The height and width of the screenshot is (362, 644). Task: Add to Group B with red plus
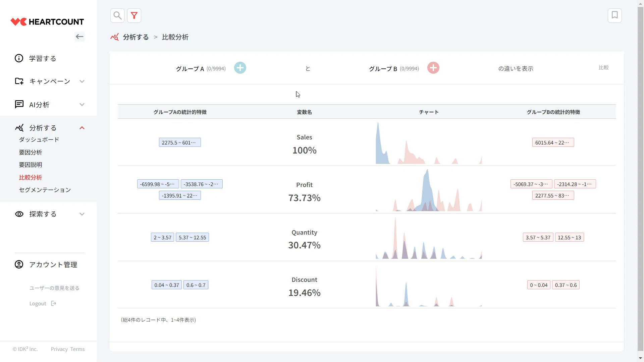(433, 68)
